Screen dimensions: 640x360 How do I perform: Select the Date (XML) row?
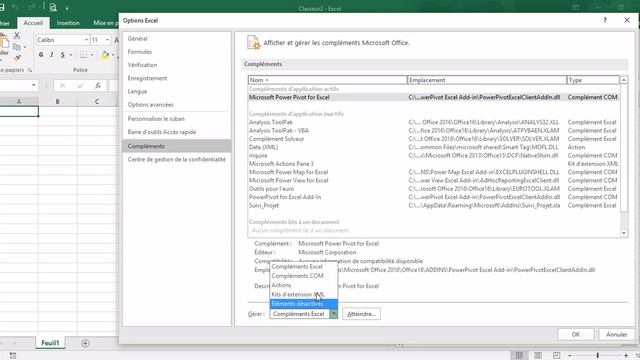(434, 147)
